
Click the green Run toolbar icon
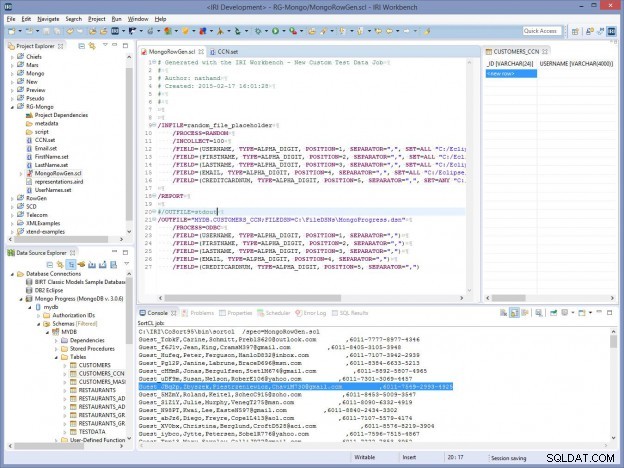[275, 31]
